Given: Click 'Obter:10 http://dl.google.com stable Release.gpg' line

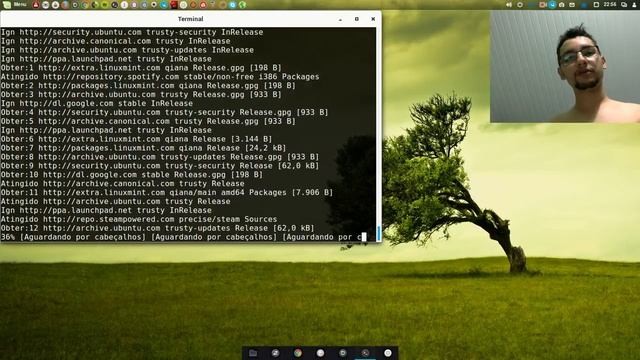Looking at the screenshot, I should (x=132, y=175).
